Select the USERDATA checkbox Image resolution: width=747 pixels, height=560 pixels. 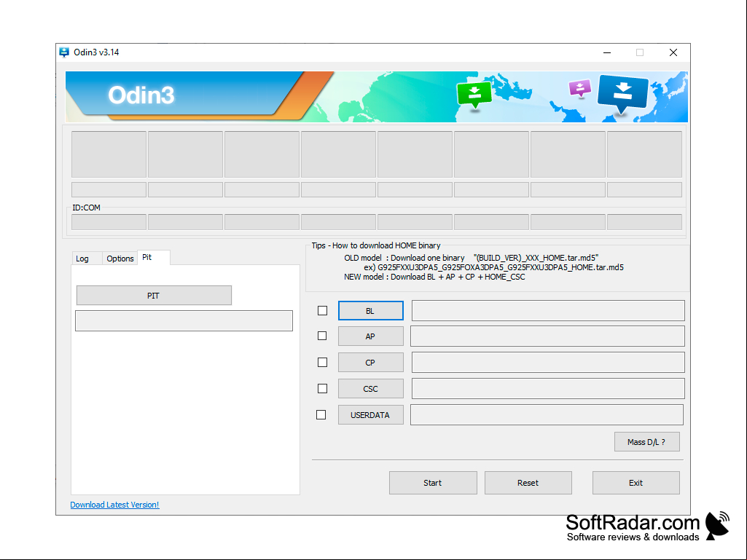coord(321,415)
